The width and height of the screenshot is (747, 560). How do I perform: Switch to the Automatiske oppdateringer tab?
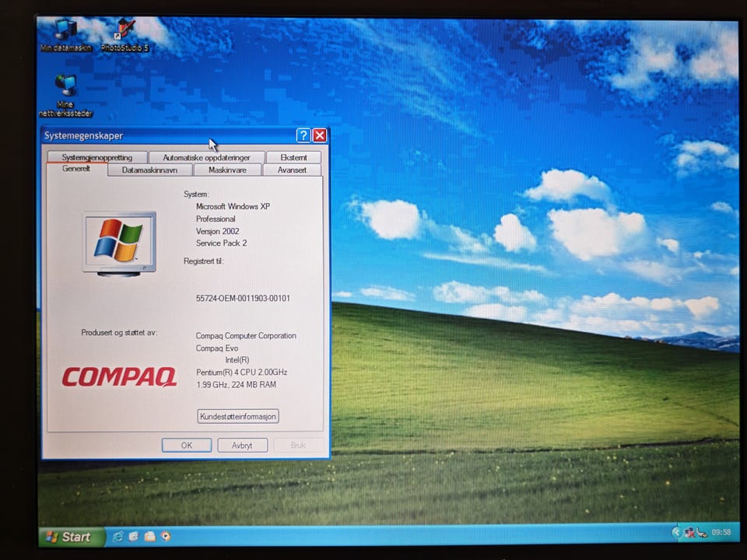206,157
